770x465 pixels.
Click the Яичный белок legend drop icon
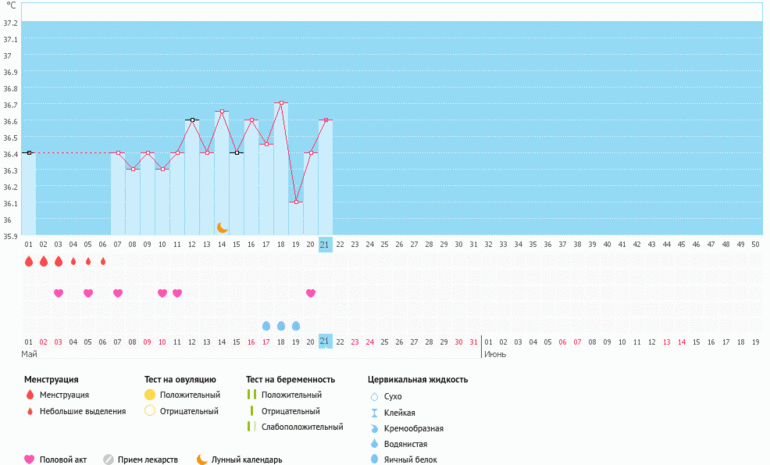(x=374, y=459)
